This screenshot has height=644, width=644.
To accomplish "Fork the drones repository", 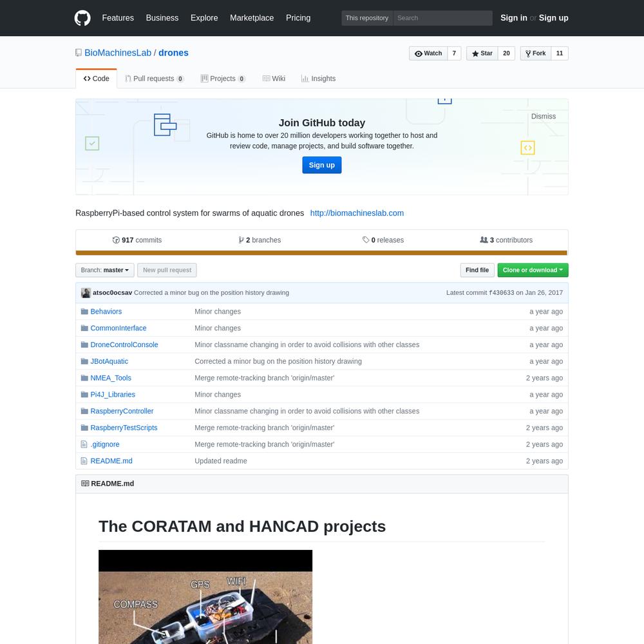I will [536, 53].
